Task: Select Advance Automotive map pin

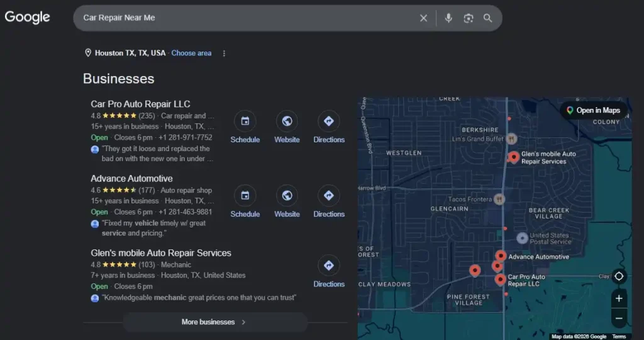Action: pyautogui.click(x=500, y=256)
